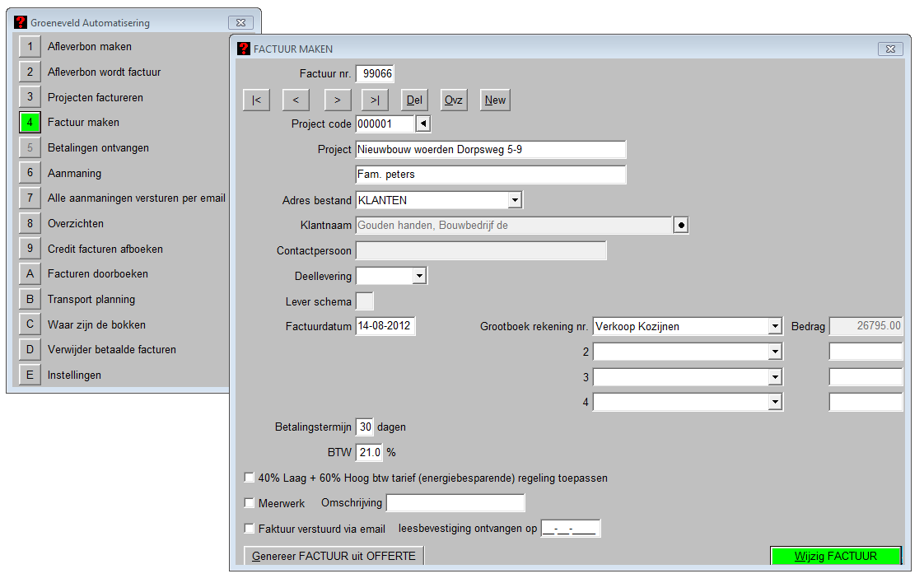Click the project code lookup arrow
The image size is (924, 583).
(x=423, y=124)
